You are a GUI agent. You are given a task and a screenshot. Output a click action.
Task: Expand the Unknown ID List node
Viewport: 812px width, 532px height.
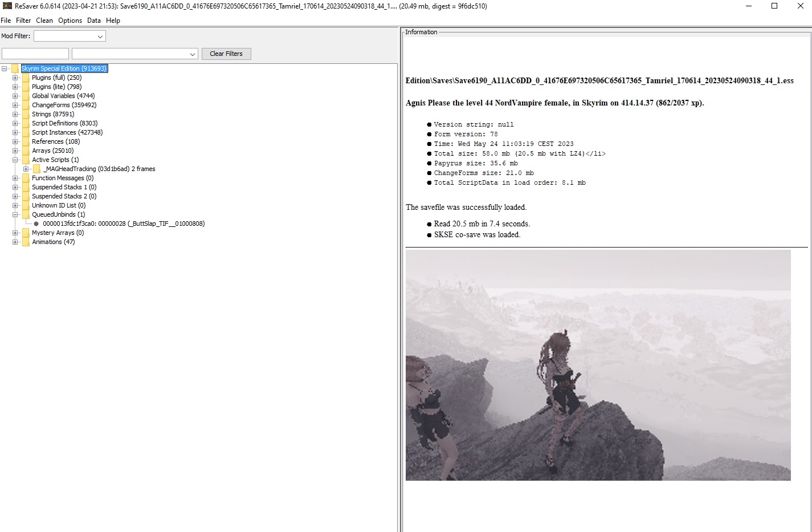point(15,205)
